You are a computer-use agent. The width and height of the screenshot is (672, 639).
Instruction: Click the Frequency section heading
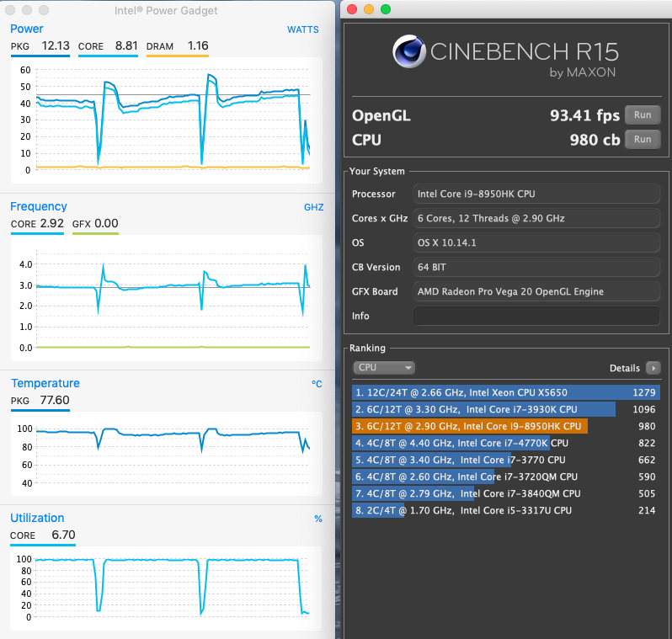tap(39, 206)
